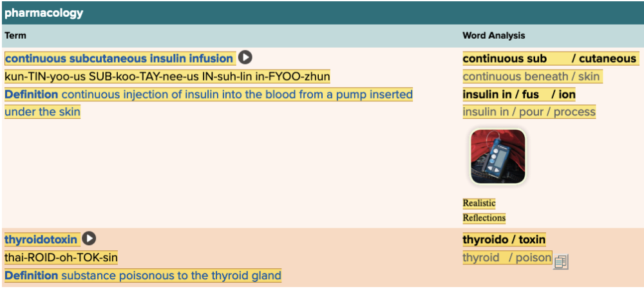Select the "thyroido / toxin" word analysis
Image resolution: width=644 pixels, height=289 pixels.
click(x=504, y=240)
